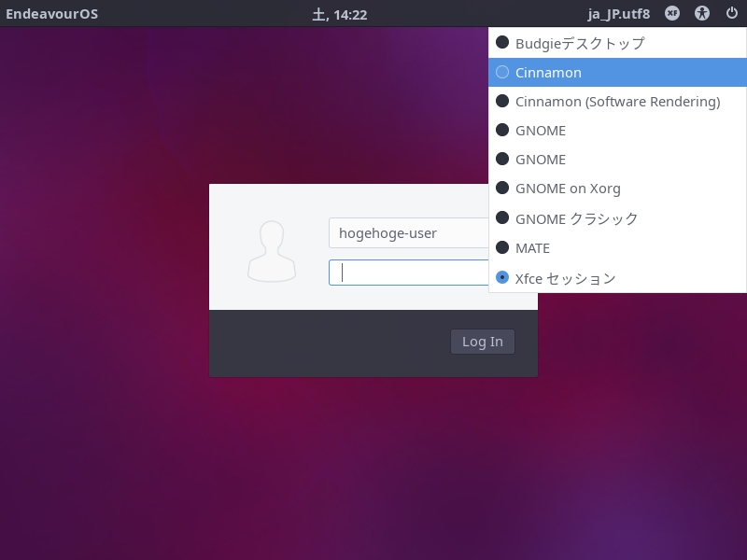
Task: Open the power menu icon
Action: click(732, 13)
